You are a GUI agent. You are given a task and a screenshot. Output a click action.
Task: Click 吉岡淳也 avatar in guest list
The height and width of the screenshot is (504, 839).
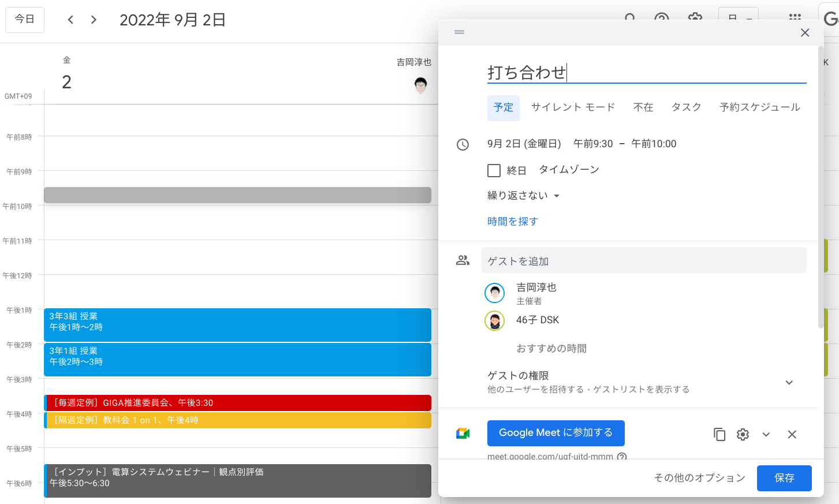pyautogui.click(x=495, y=293)
